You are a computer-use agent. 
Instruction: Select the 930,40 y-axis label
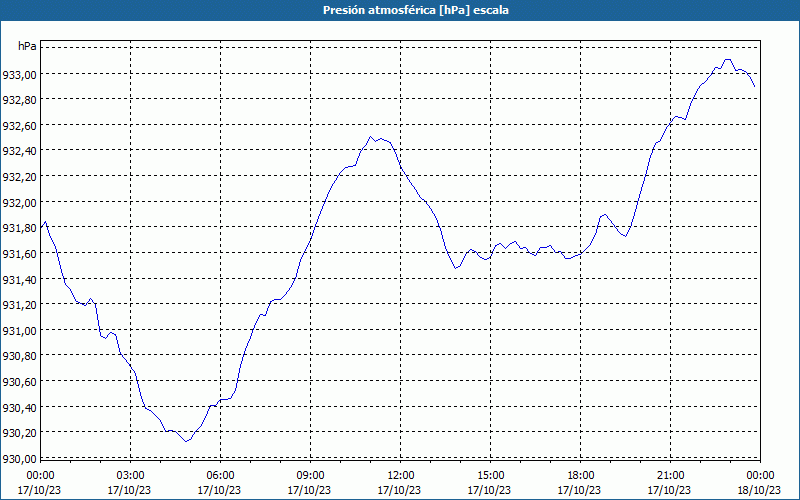(x=19, y=408)
